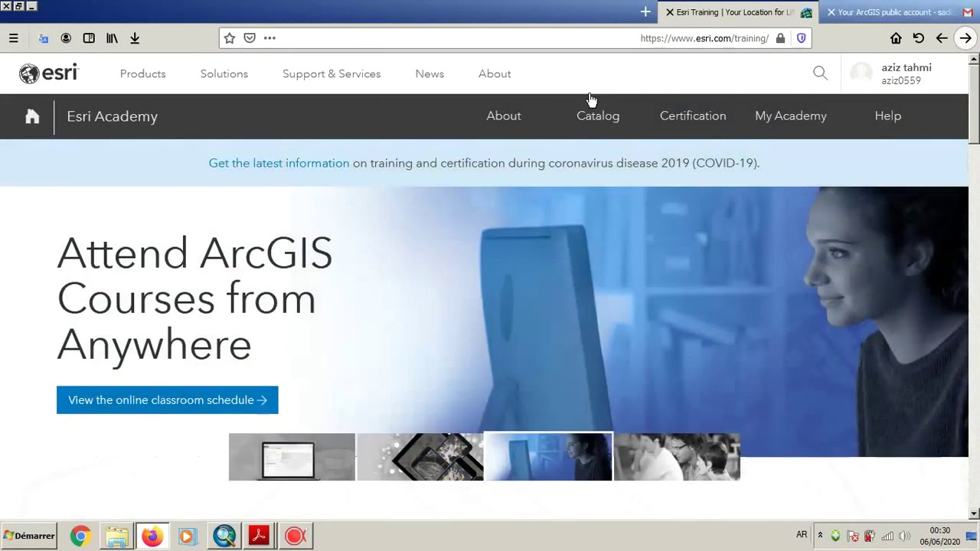Open tracking protection shield
Screen dimensions: 980x551
point(802,38)
